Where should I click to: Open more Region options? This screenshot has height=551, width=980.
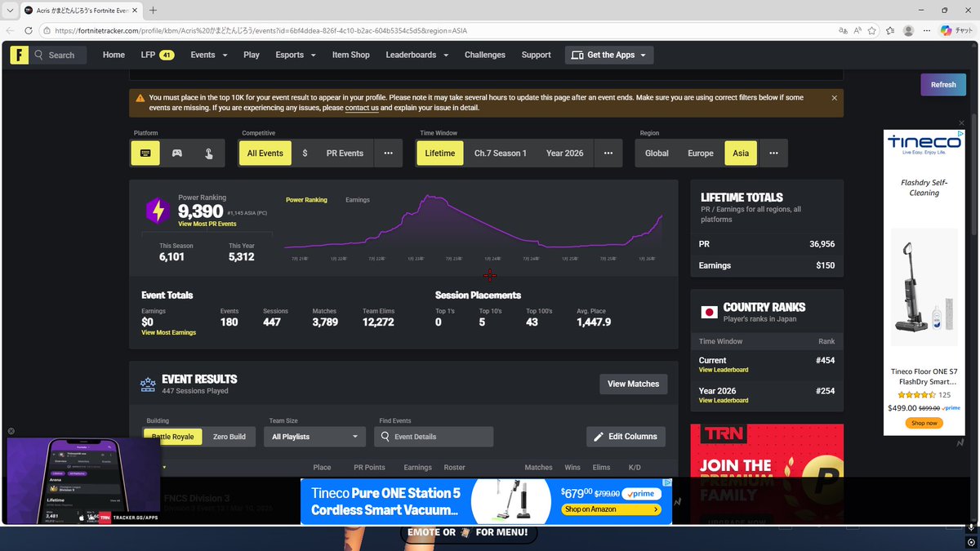tap(773, 153)
